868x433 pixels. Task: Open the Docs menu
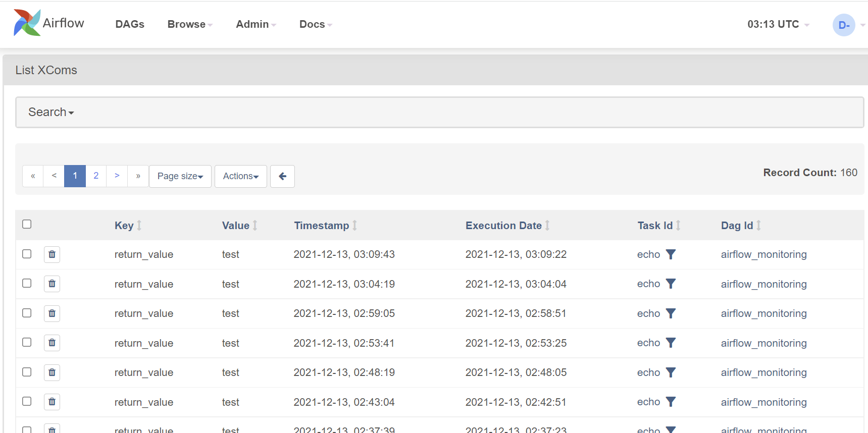point(316,24)
